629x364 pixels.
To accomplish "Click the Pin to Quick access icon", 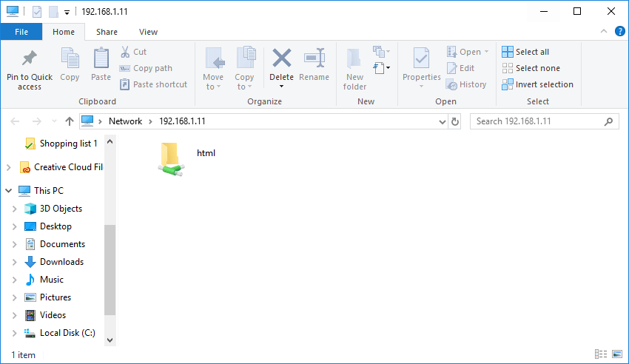I will pyautogui.click(x=30, y=58).
